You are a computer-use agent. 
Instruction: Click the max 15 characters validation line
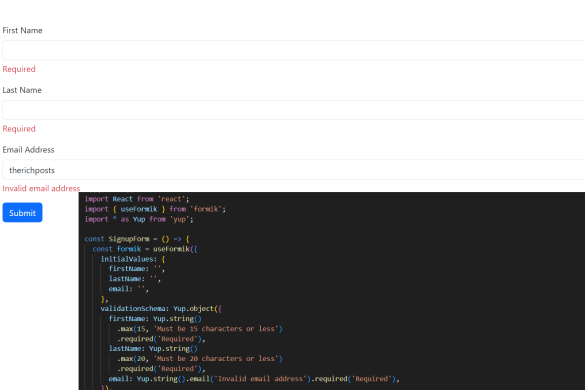click(200, 329)
